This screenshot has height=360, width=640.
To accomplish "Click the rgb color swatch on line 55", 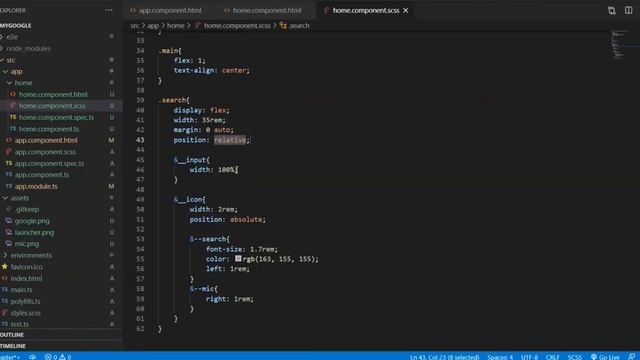I will (x=238, y=258).
